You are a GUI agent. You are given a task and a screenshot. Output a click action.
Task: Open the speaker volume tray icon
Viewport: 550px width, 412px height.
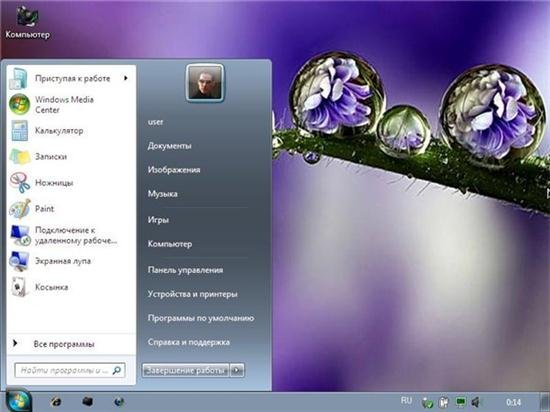point(476,402)
